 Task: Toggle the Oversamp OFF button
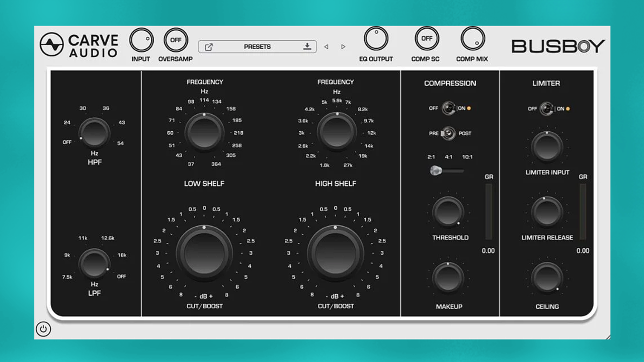click(x=176, y=40)
